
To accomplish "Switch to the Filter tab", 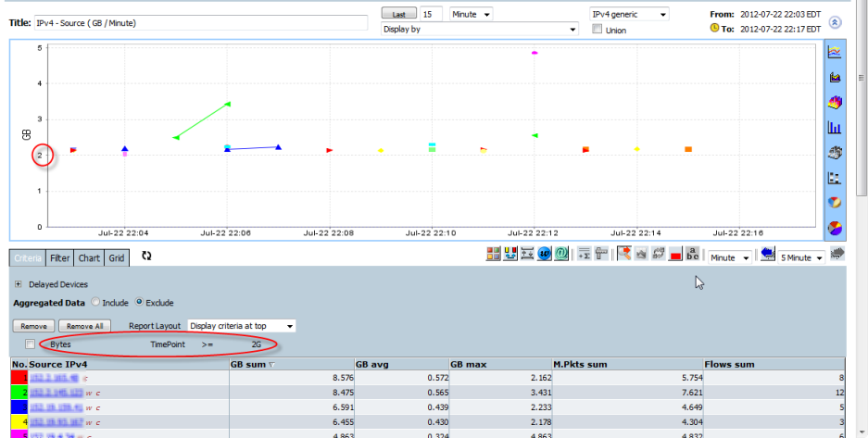I will 60,257.
